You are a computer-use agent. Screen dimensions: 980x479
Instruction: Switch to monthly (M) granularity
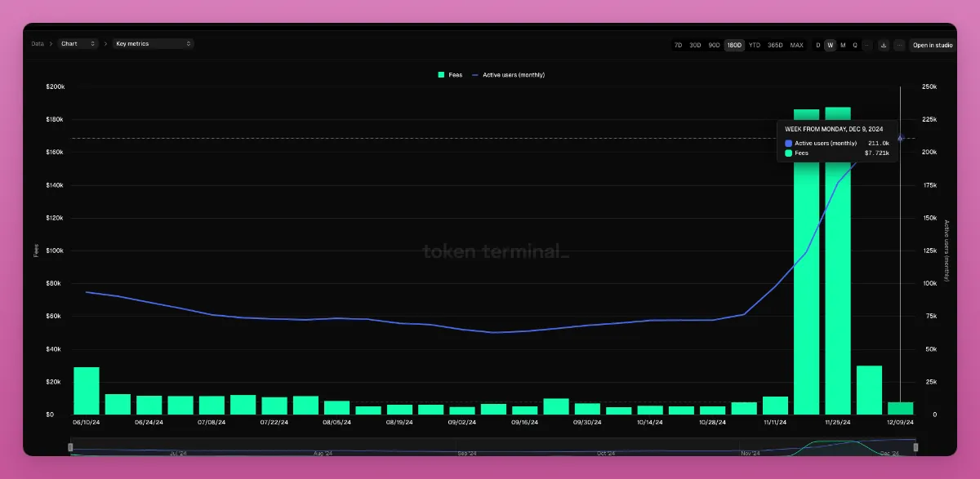(843, 45)
